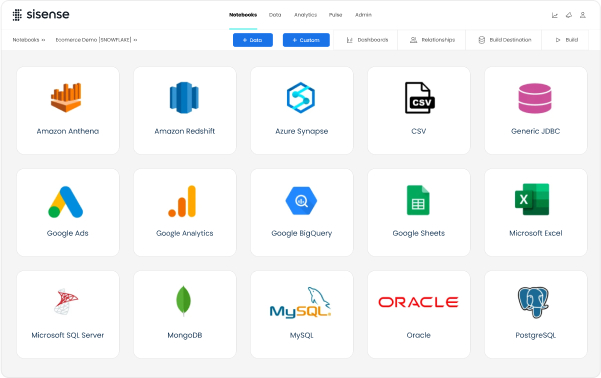601x378 pixels.
Task: Switch to the Analytics tab
Action: point(305,15)
